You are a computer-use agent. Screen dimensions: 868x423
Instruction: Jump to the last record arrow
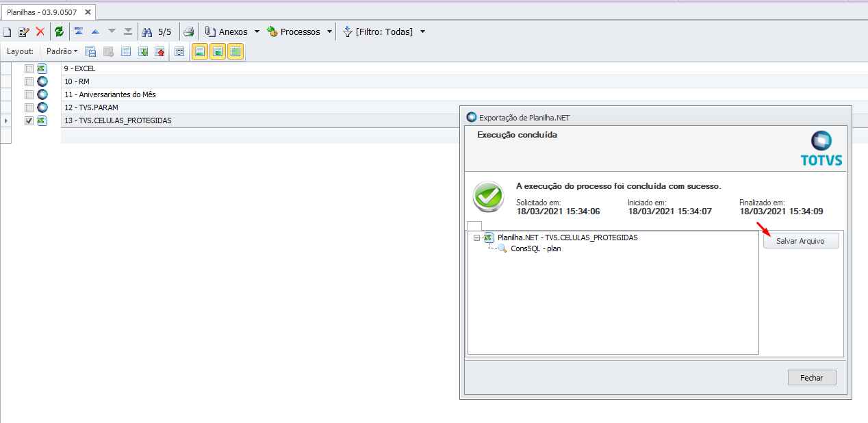[128, 31]
